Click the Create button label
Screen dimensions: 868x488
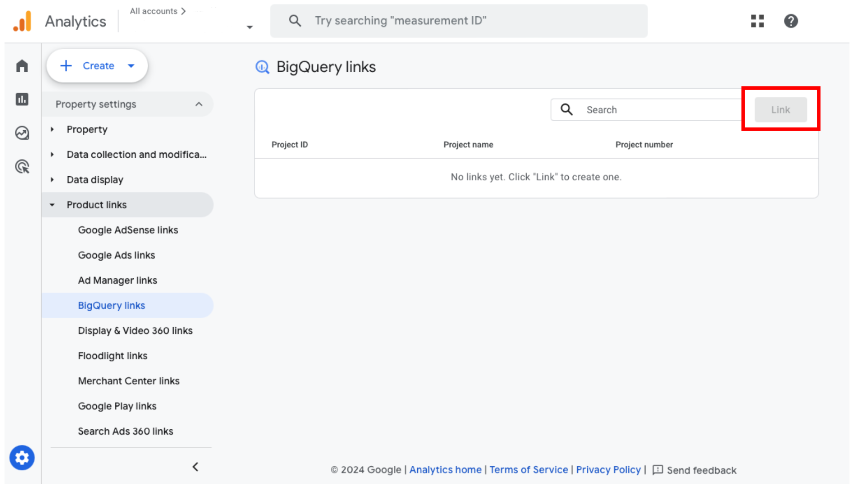[x=99, y=66]
